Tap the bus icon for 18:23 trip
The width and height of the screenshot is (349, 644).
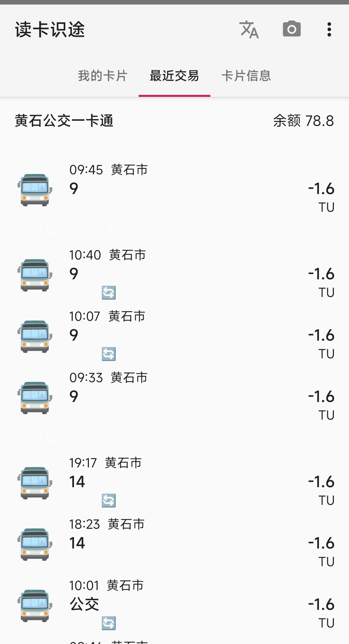[x=35, y=544]
